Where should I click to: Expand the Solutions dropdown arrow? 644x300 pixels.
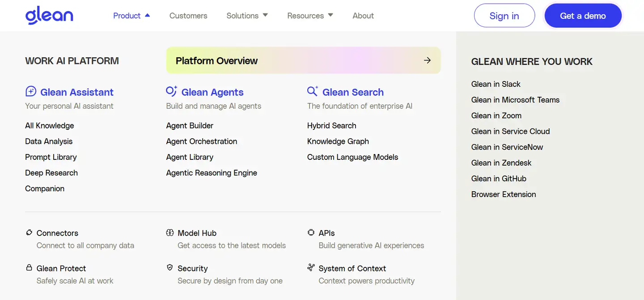pos(265,15)
